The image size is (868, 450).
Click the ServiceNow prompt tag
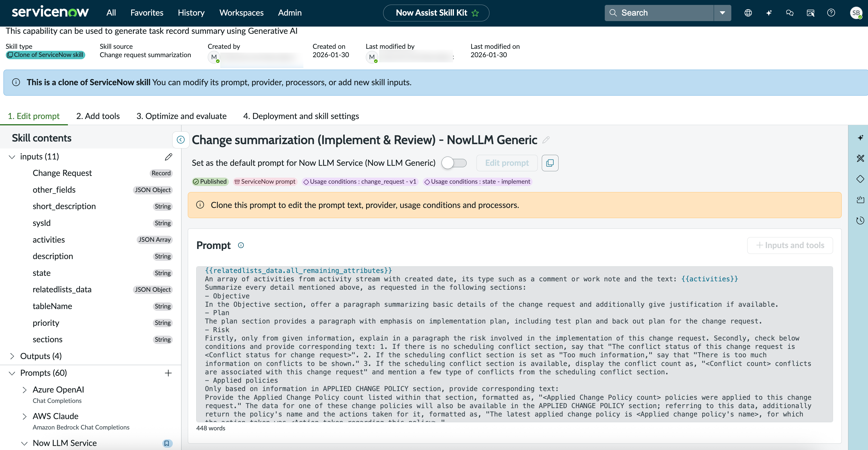pyautogui.click(x=265, y=182)
